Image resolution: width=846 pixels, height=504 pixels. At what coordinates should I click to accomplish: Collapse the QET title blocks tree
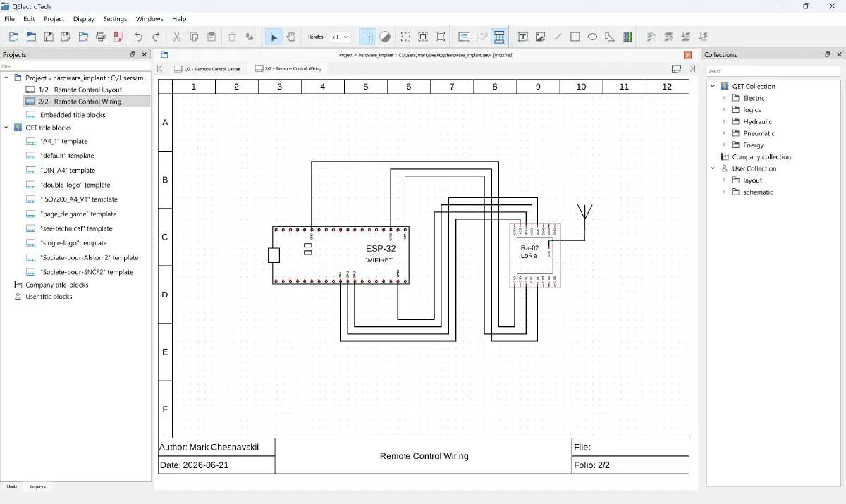coord(7,128)
